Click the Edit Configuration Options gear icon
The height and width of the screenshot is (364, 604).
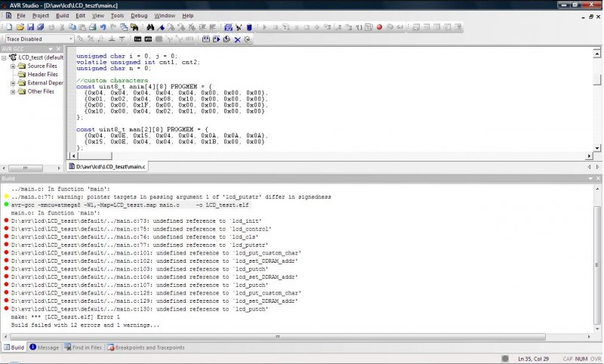coord(248,39)
